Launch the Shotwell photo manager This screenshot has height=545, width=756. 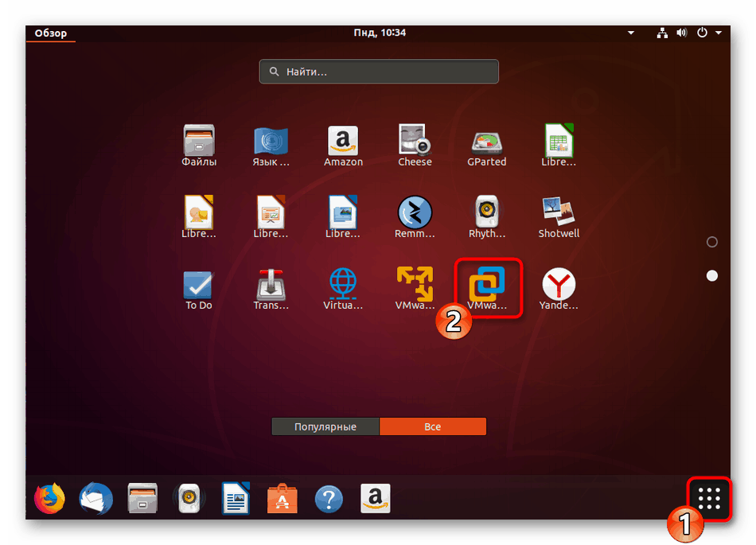pos(559,217)
